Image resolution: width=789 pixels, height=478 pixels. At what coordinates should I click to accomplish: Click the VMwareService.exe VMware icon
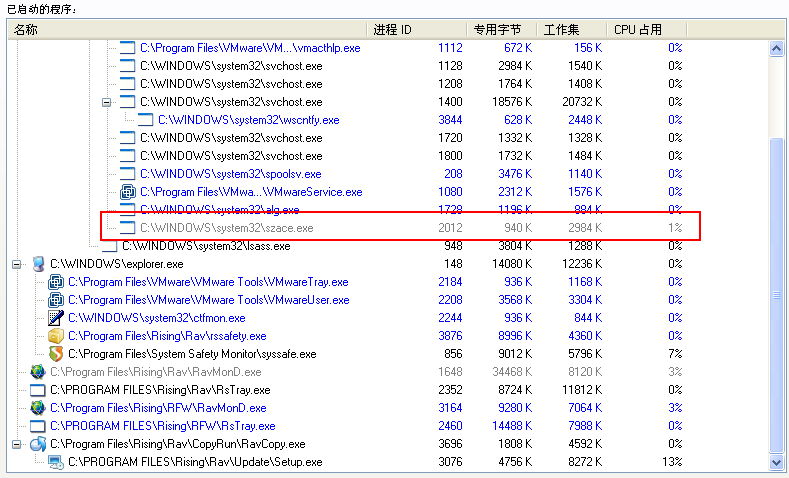pyautogui.click(x=128, y=192)
